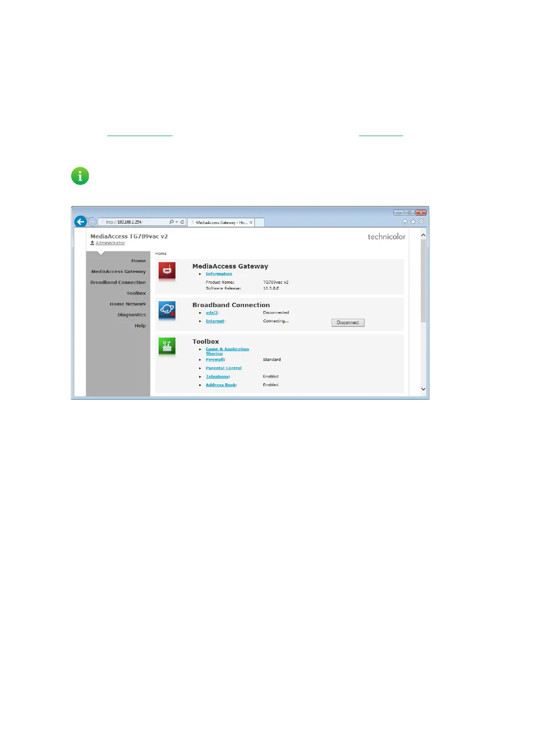Screen dimensions: 534x756
Task: Open the address bar search dropdown arrow
Action: click(x=177, y=222)
